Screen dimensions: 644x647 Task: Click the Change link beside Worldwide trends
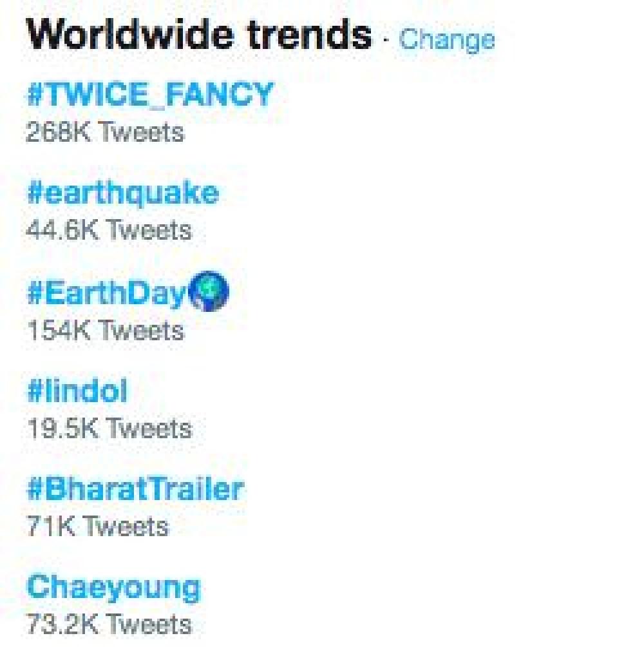(446, 39)
